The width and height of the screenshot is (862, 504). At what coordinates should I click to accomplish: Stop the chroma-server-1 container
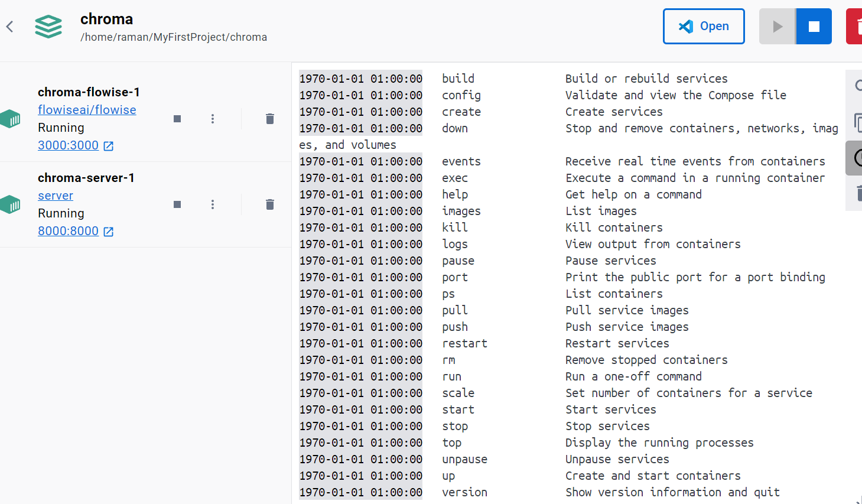(x=177, y=204)
